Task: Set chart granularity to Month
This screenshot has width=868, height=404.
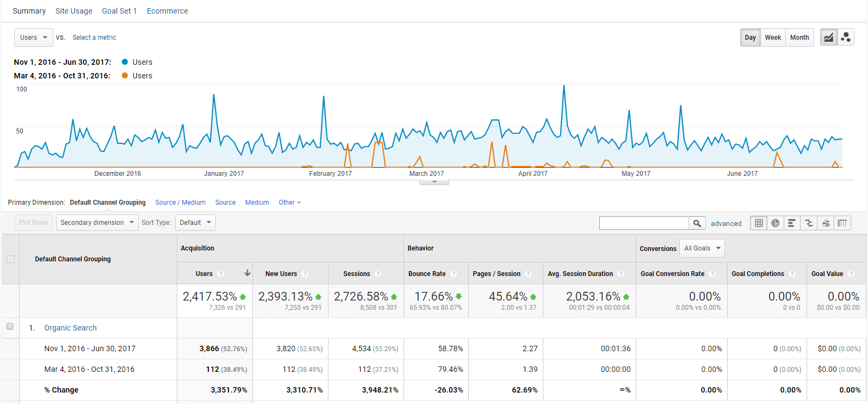Action: coord(799,38)
